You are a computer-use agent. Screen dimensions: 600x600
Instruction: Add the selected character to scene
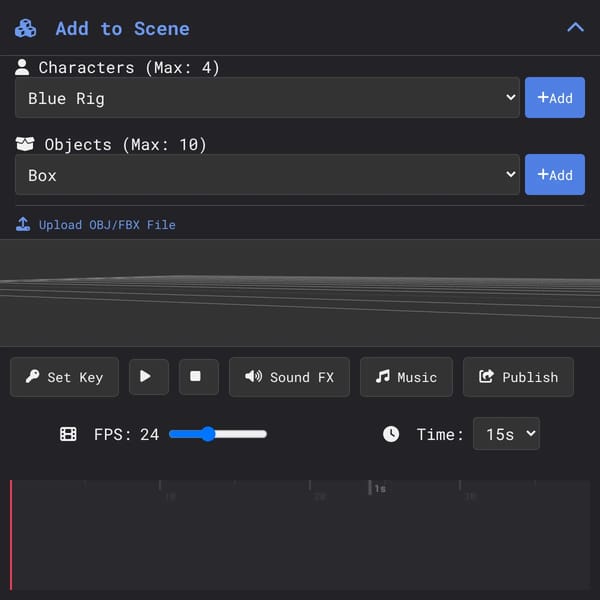554,98
